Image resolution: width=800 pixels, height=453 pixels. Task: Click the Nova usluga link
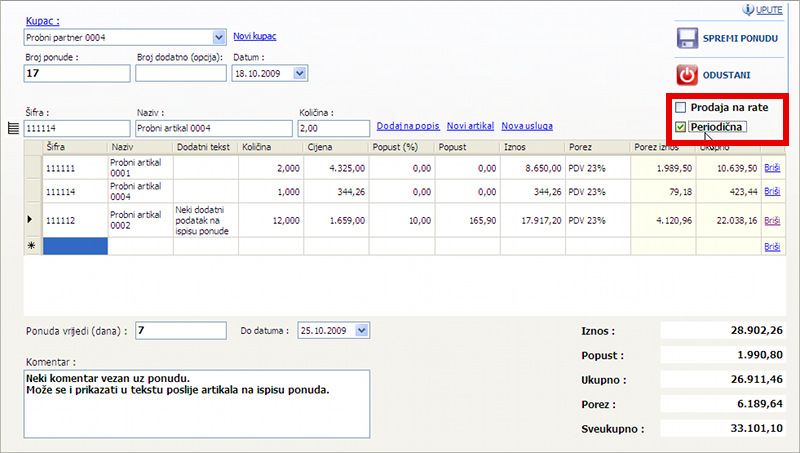coord(527,127)
